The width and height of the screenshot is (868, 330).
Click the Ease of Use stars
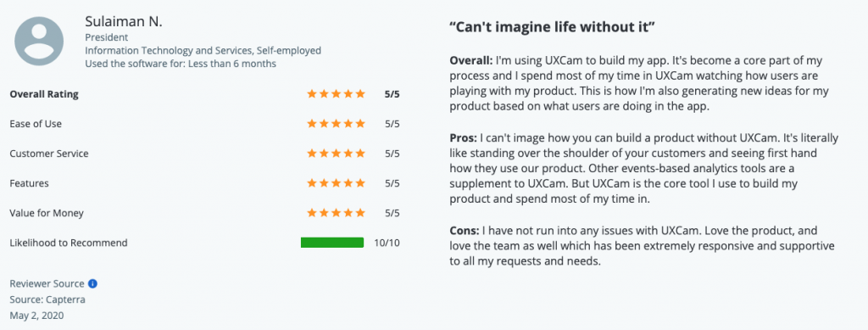pos(336,124)
